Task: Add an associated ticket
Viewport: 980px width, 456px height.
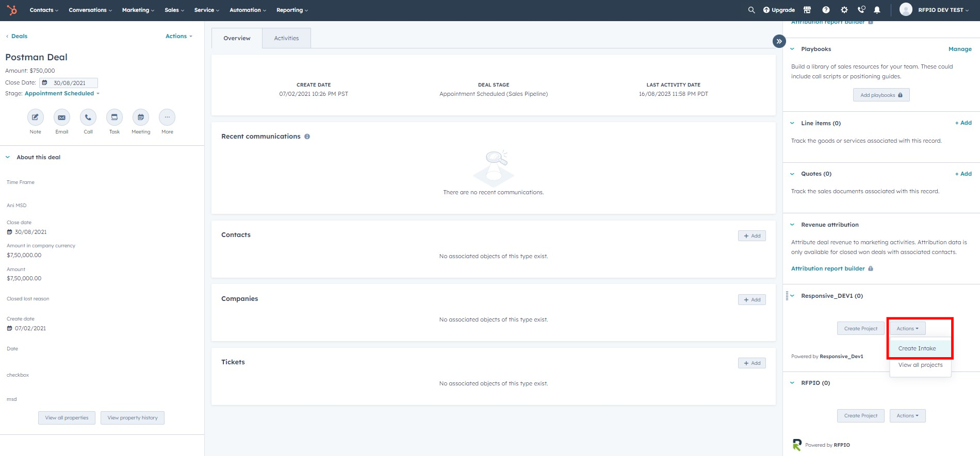Action: coord(752,363)
